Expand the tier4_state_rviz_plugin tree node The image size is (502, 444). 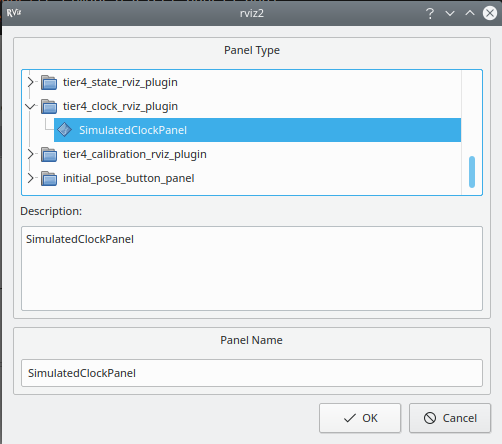[x=31, y=82]
